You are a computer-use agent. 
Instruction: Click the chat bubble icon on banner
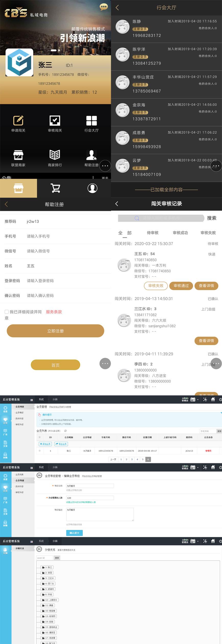(x=104, y=7)
